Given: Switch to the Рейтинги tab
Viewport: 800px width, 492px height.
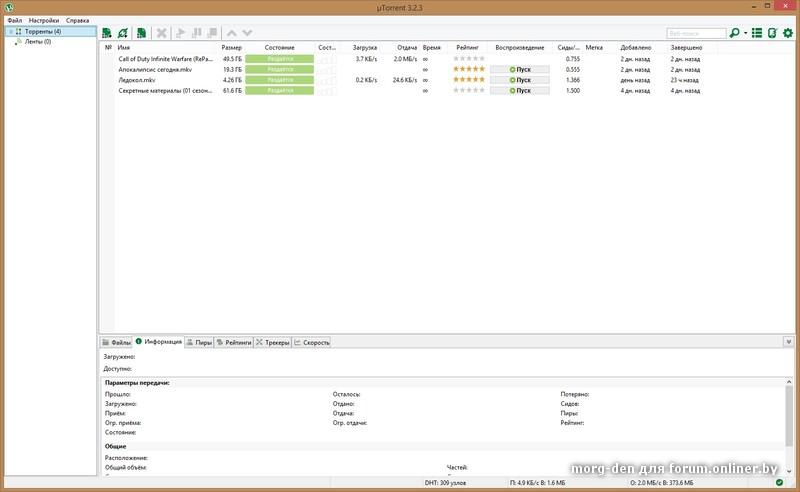Looking at the screenshot, I should pos(234,342).
